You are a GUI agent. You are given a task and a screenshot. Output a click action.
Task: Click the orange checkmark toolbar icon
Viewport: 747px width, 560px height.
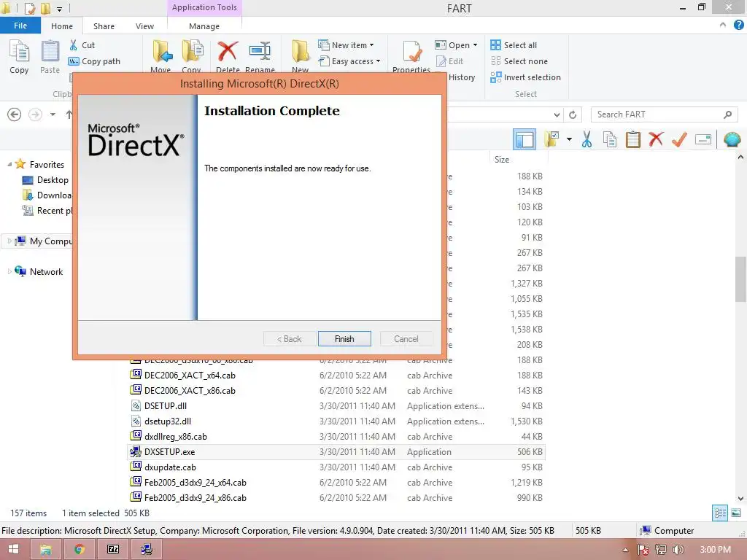[x=679, y=139]
